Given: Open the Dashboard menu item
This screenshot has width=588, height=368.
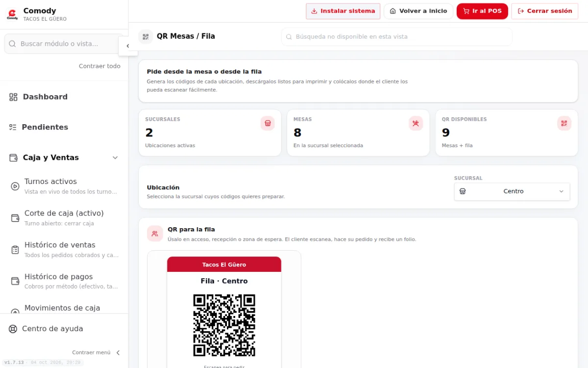Looking at the screenshot, I should (x=64, y=97).
